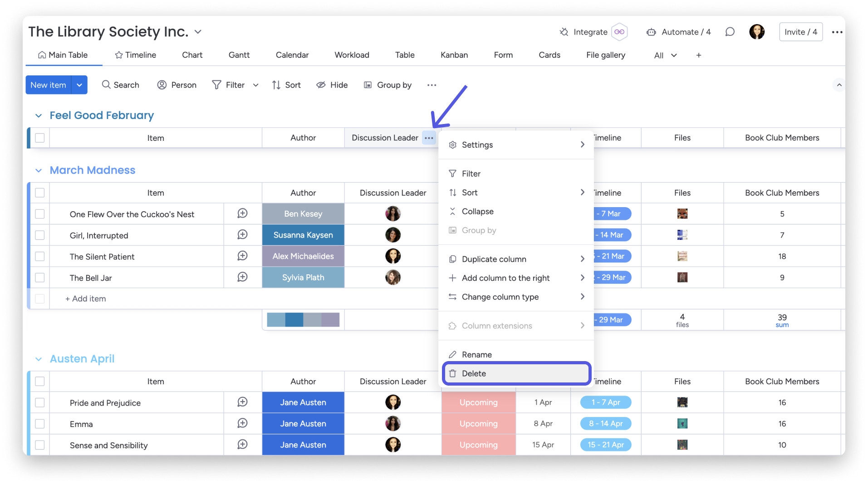Select Collapse in the column menu

coord(516,211)
